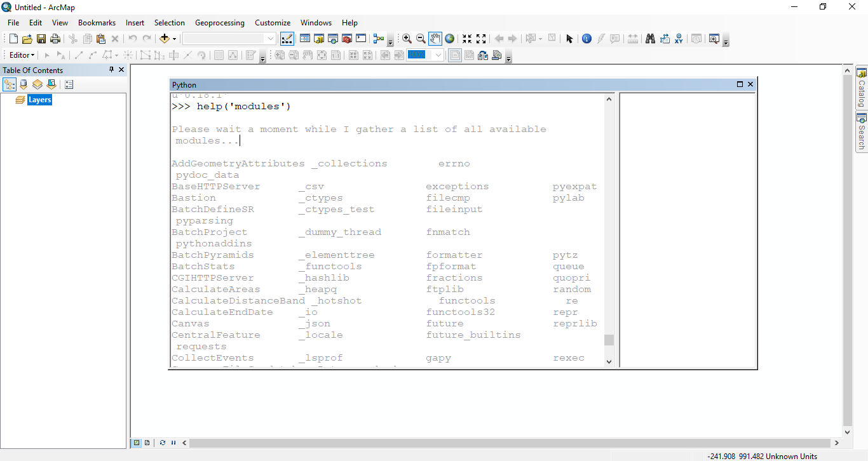Open the Find tool with binoculars icon
868x461 pixels.
click(x=650, y=38)
